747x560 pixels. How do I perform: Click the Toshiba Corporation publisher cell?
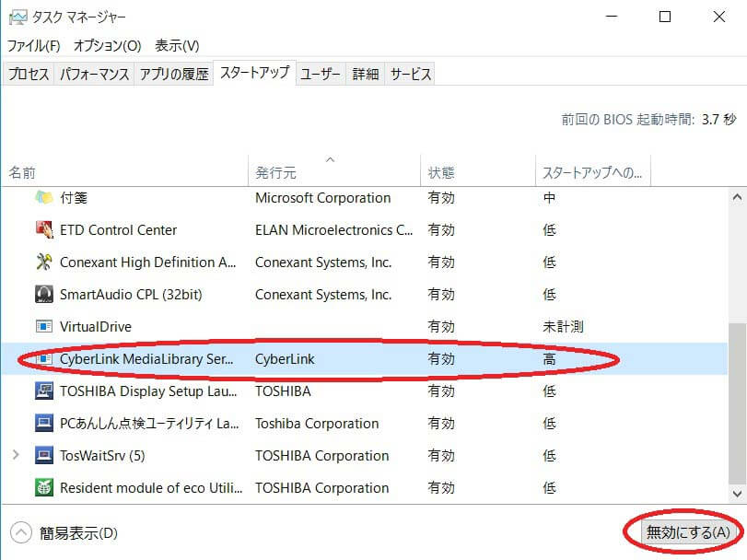(x=317, y=424)
